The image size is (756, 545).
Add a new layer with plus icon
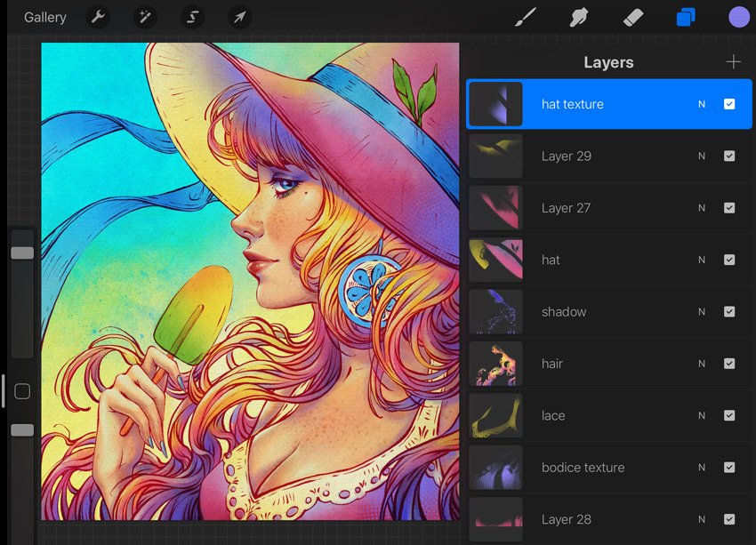click(734, 61)
